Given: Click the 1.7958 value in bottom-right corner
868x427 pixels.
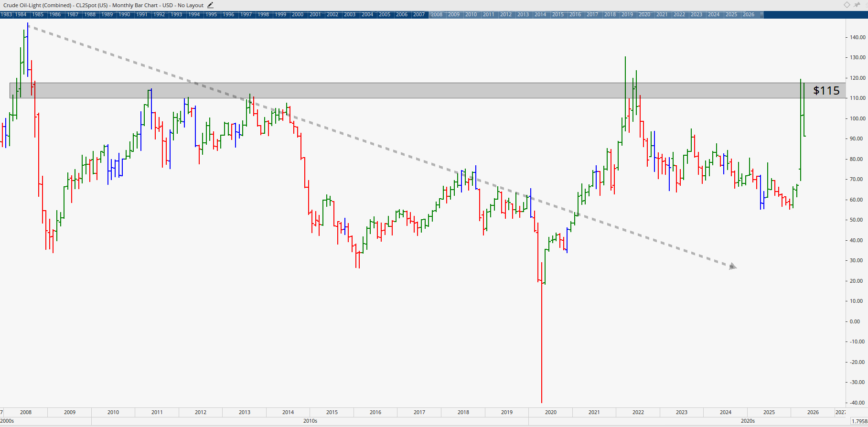Looking at the screenshot, I should 859,421.
